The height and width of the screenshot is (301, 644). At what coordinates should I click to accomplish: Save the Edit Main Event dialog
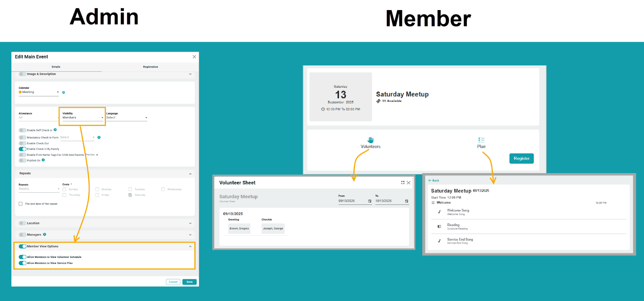[189, 282]
